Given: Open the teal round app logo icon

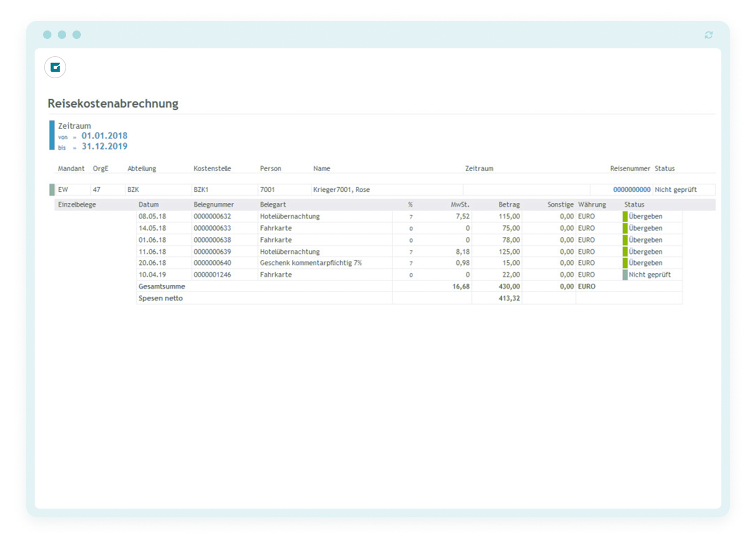Looking at the screenshot, I should coord(55,67).
